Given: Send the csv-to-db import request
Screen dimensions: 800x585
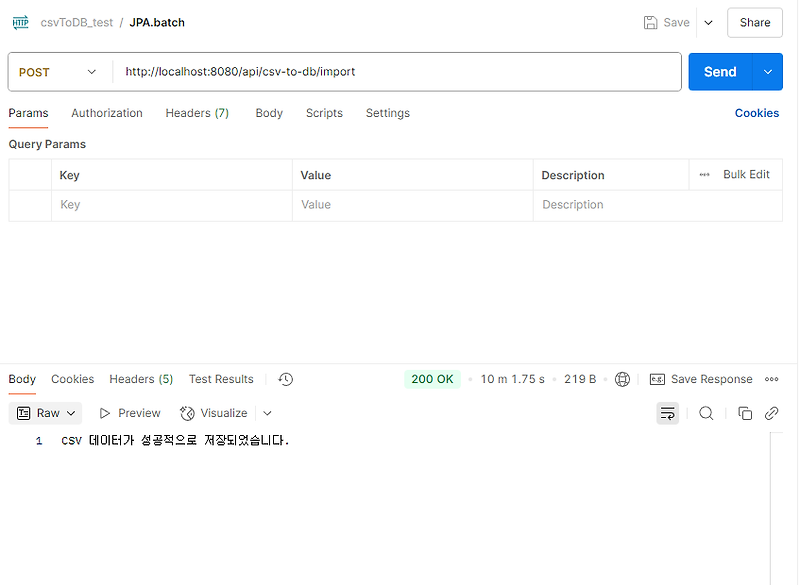Looking at the screenshot, I should [719, 71].
